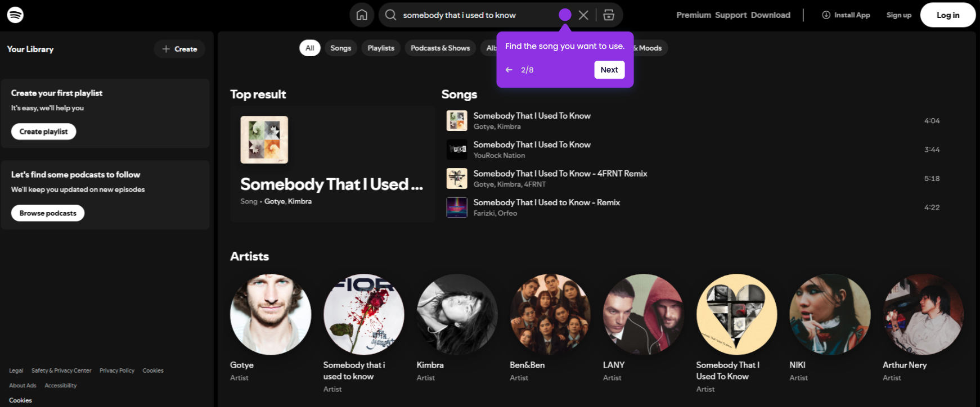Click the 5:18 song duration
Screen dimensions: 980x407
[932, 179]
